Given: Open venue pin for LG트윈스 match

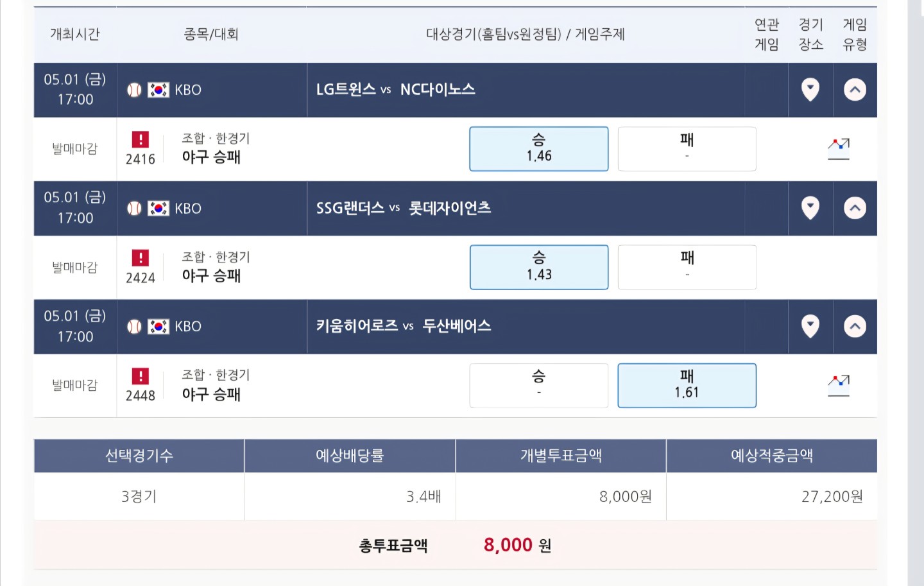Looking at the screenshot, I should pyautogui.click(x=810, y=89).
